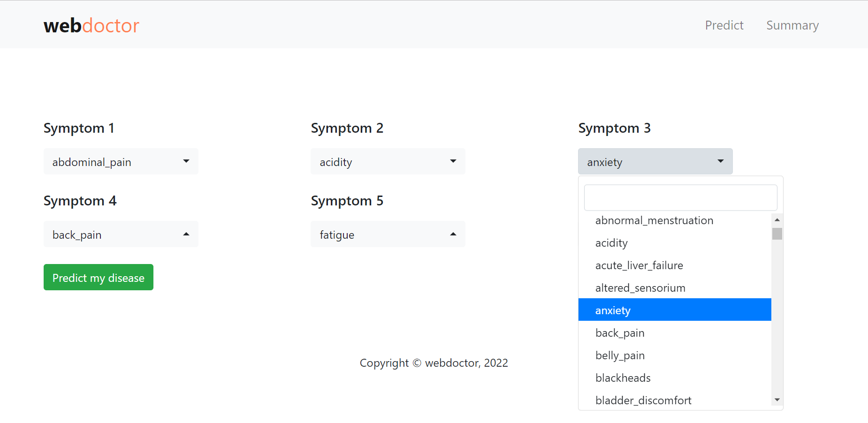Close the Symptom 3 anxiety dropdown
The height and width of the screenshot is (423, 868).
pyautogui.click(x=655, y=161)
